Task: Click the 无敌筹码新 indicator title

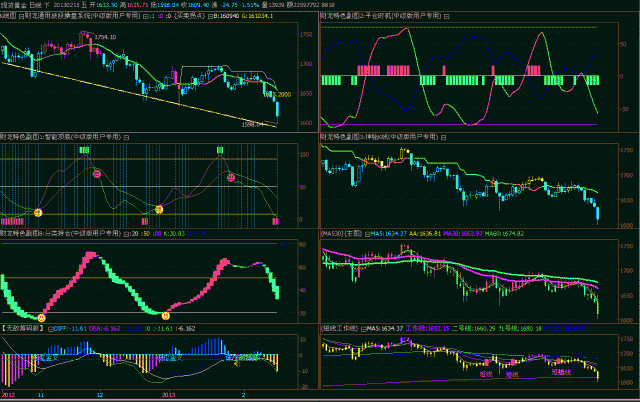Action: [24, 327]
